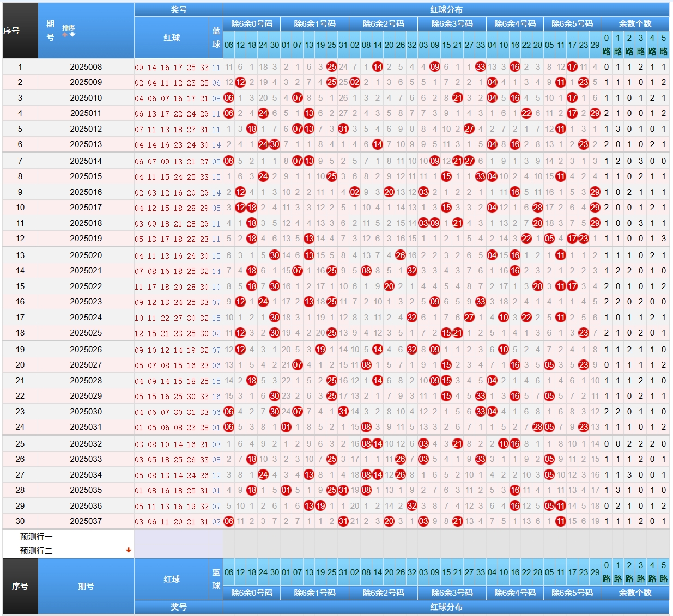Click the 红球分布 header at the top
Viewport: 673px width, 616px height.
446,9
